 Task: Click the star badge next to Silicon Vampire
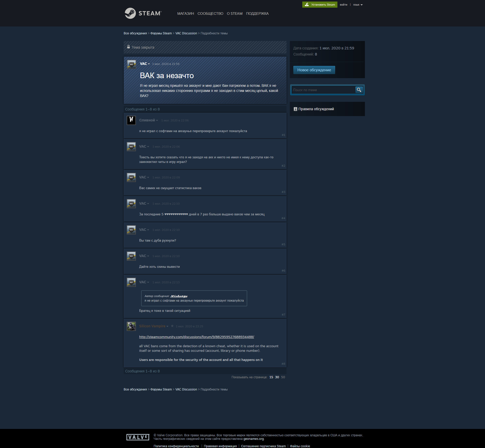(172, 326)
